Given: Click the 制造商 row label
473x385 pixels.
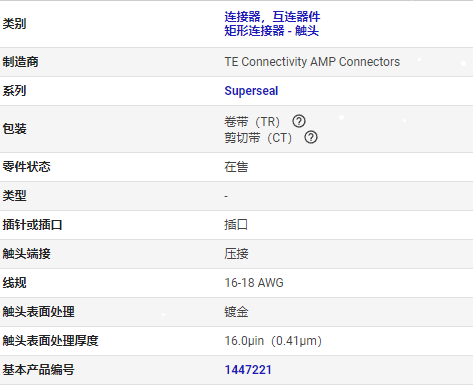Looking at the screenshot, I should click(x=20, y=62).
